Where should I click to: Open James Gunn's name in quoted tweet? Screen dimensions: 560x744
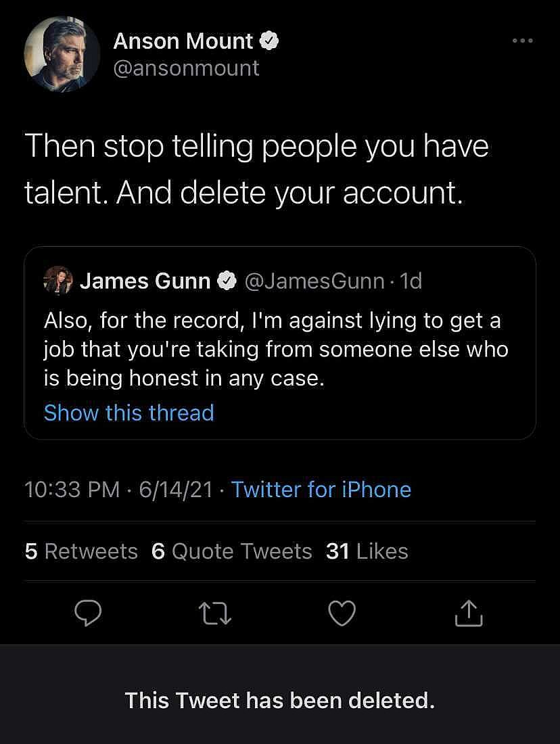coord(145,281)
